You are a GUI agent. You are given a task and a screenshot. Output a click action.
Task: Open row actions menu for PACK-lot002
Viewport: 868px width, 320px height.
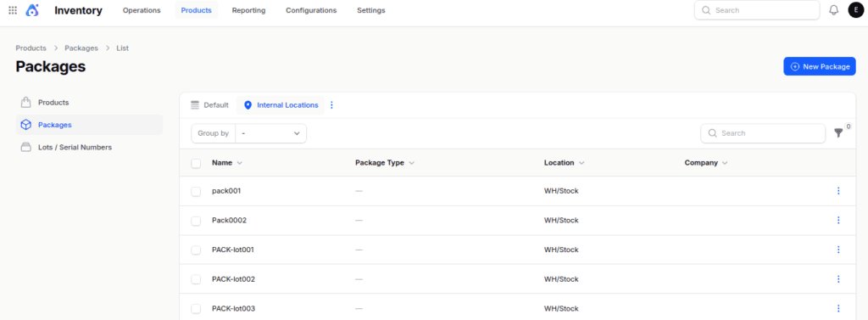tap(838, 279)
